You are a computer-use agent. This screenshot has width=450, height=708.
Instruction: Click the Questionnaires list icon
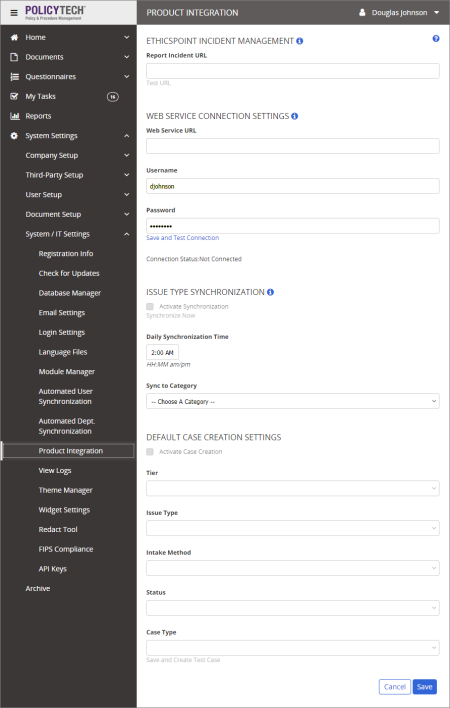(14, 77)
